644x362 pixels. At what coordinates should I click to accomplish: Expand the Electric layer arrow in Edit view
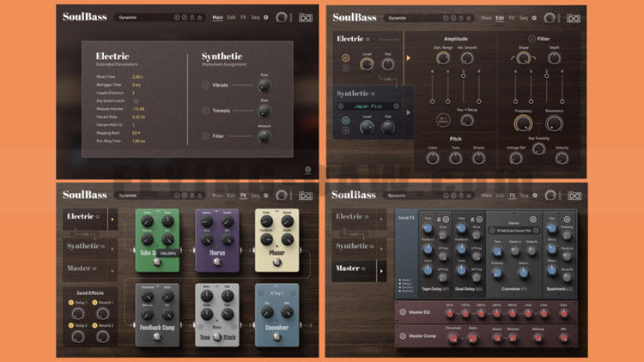point(408,58)
